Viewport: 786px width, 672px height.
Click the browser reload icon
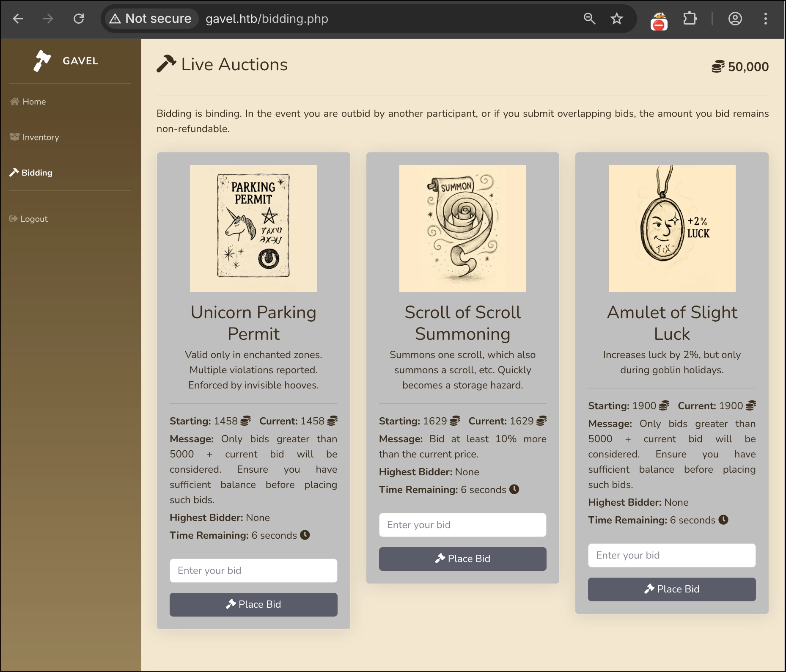tap(79, 19)
